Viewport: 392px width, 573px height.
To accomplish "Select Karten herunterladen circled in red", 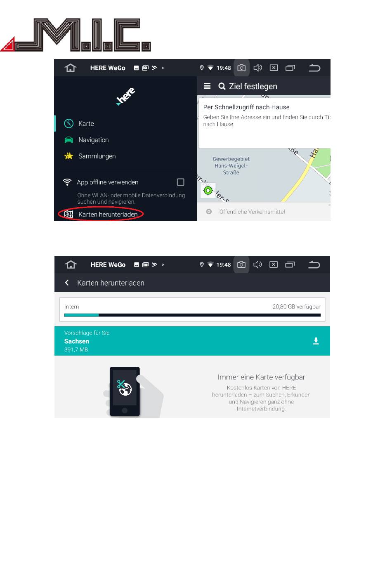I will tap(101, 214).
